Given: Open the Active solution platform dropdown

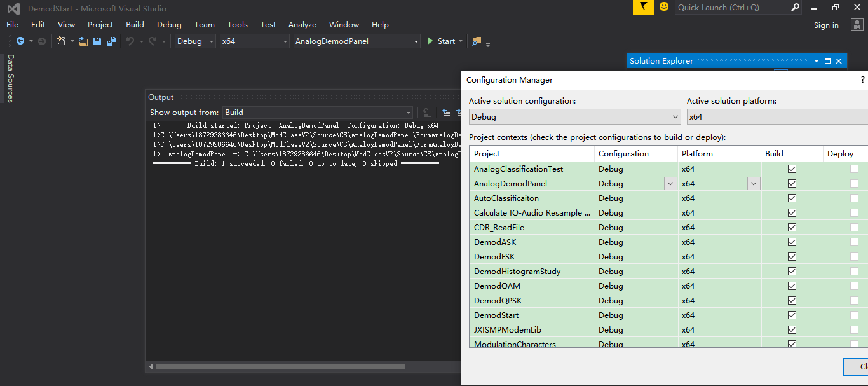Looking at the screenshot, I should point(777,117).
